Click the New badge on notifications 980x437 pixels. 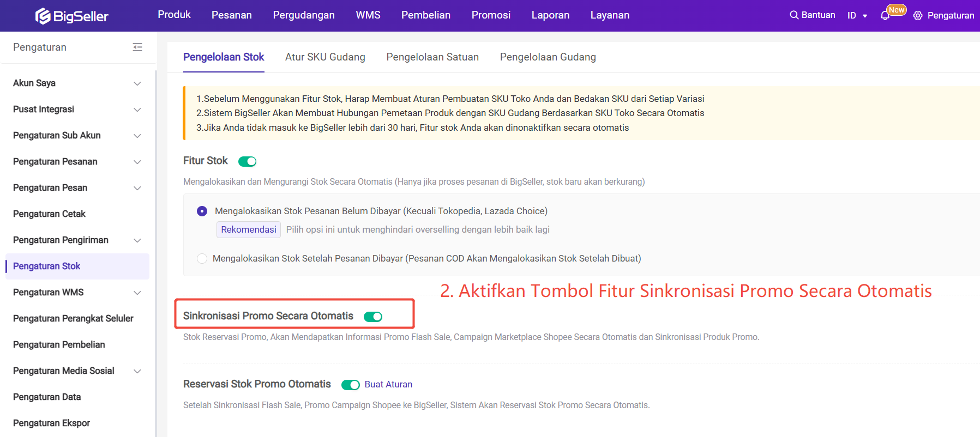coord(897,10)
